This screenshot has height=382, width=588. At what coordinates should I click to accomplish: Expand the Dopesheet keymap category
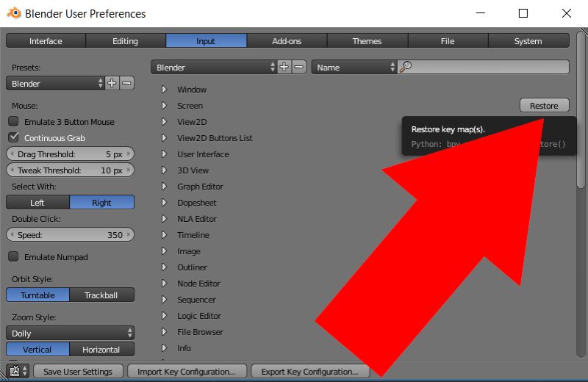coord(164,203)
